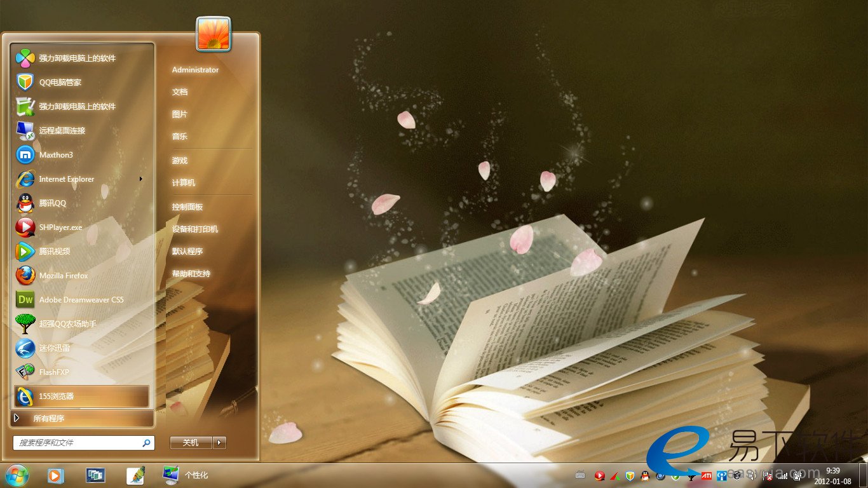Click the red ATI tray icon
Screen dimensions: 868x488
[706, 475]
